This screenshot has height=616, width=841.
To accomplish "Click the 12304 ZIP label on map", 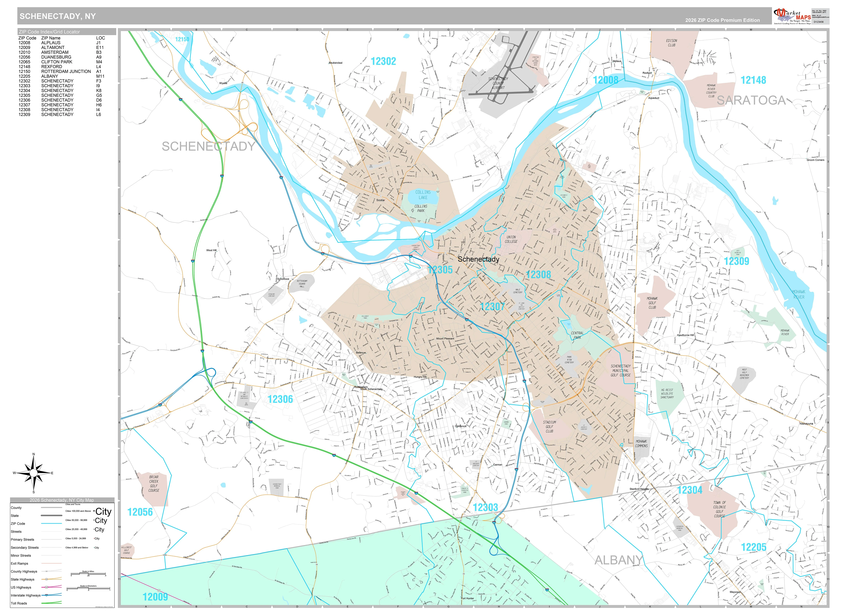I will (x=690, y=490).
